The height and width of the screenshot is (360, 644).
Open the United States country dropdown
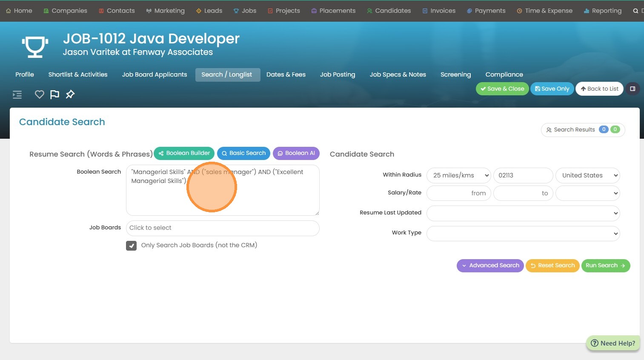pyautogui.click(x=587, y=175)
